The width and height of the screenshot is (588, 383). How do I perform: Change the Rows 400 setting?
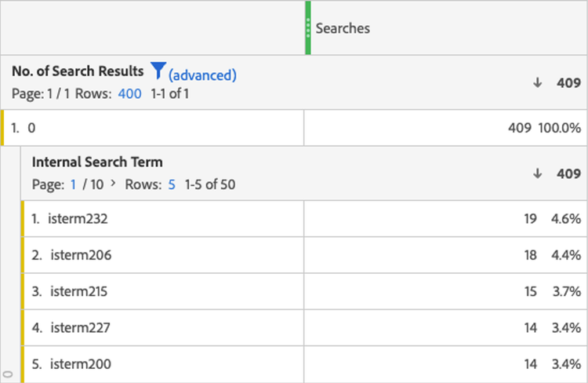(x=129, y=94)
